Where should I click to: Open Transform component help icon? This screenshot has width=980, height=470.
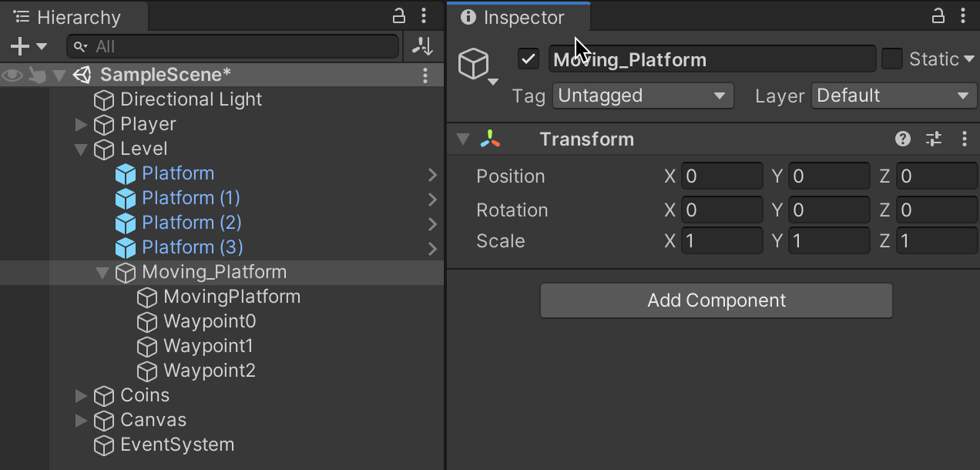[x=903, y=139]
